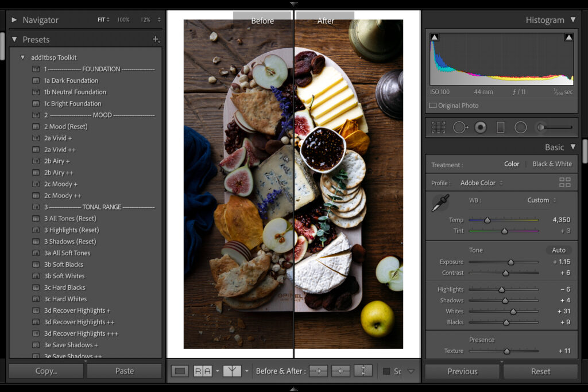Select the Radial Filter tool

click(x=520, y=127)
